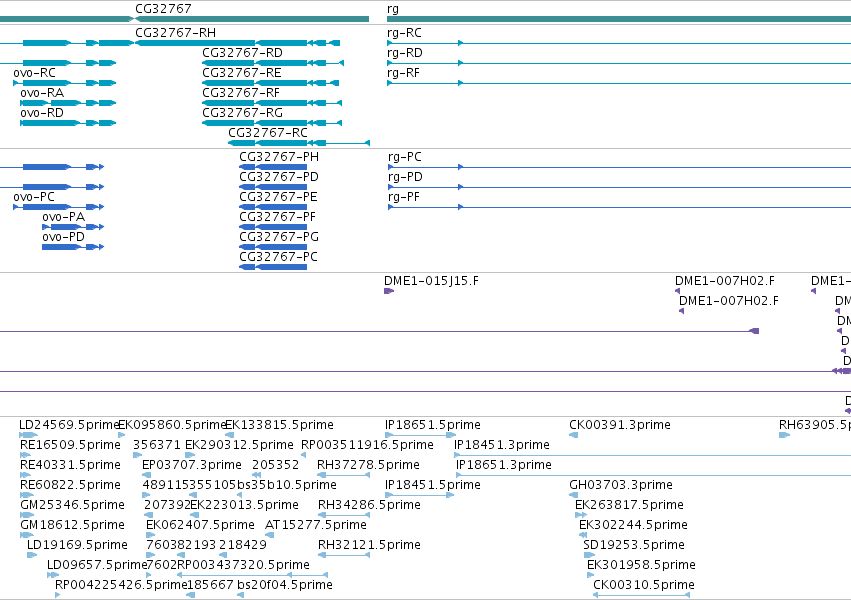Click the purple DME1-015J15.F feature glyph

[389, 291]
